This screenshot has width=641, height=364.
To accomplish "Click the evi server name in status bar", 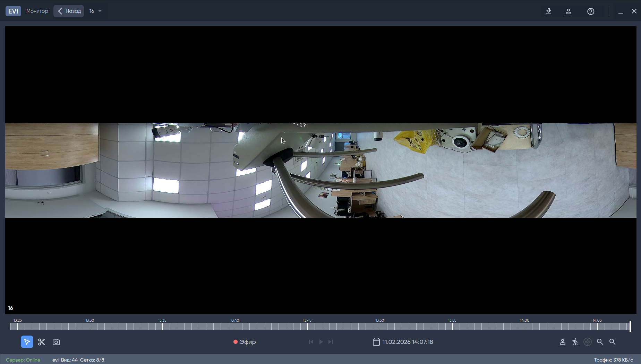I will pos(55,360).
